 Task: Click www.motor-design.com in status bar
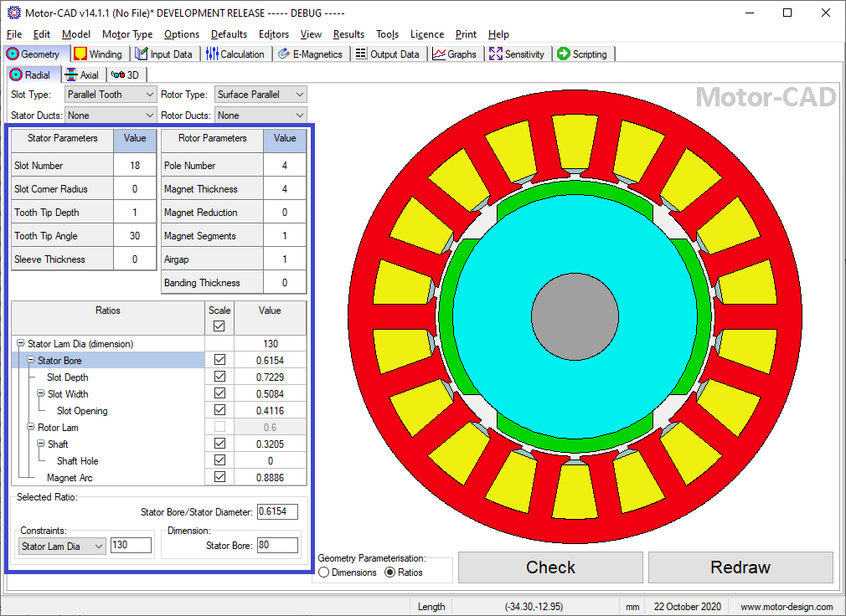click(787, 606)
